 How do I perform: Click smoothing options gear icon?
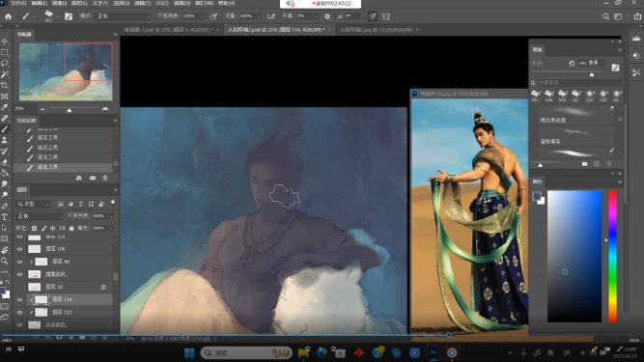click(x=327, y=16)
